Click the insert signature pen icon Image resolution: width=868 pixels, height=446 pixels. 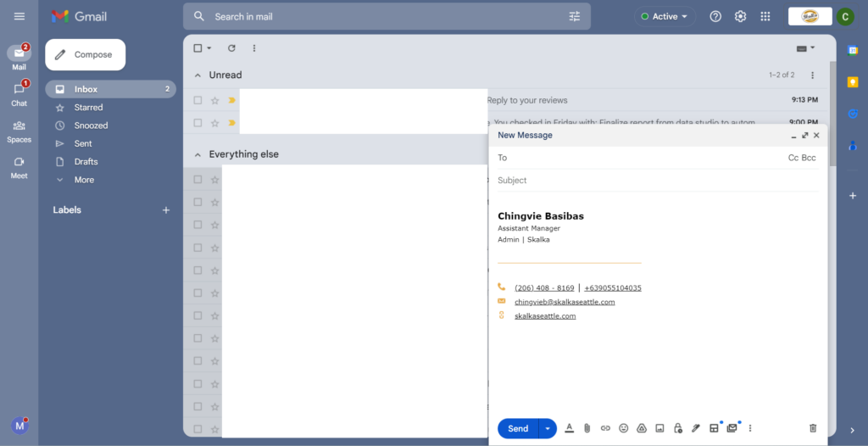point(695,428)
